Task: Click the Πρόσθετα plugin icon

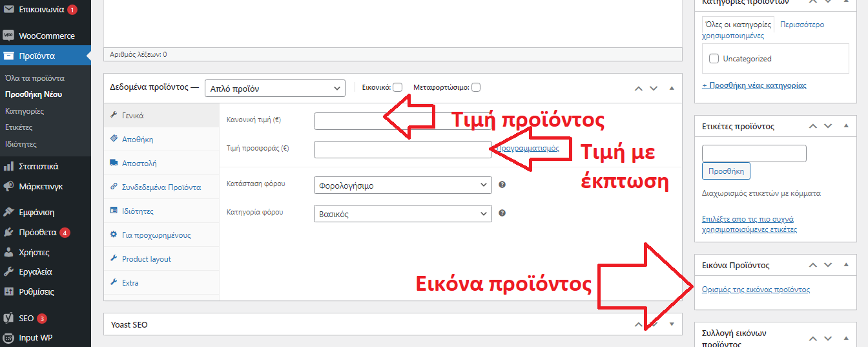Action: point(9,232)
